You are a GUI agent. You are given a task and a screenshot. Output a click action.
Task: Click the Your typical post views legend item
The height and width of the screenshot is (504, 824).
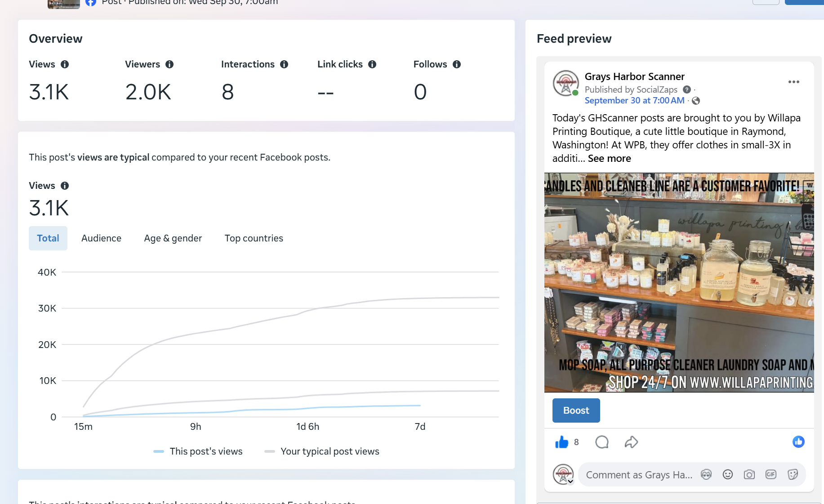coord(322,451)
